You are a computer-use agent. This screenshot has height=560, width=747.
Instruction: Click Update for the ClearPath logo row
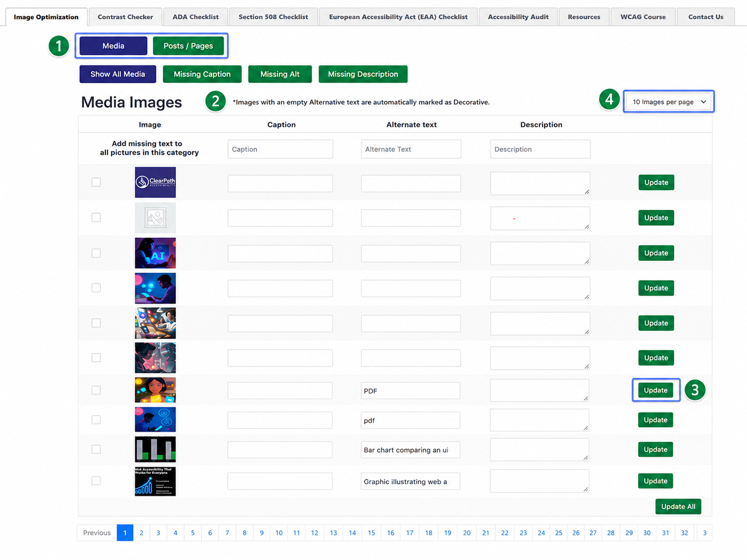[x=656, y=183]
